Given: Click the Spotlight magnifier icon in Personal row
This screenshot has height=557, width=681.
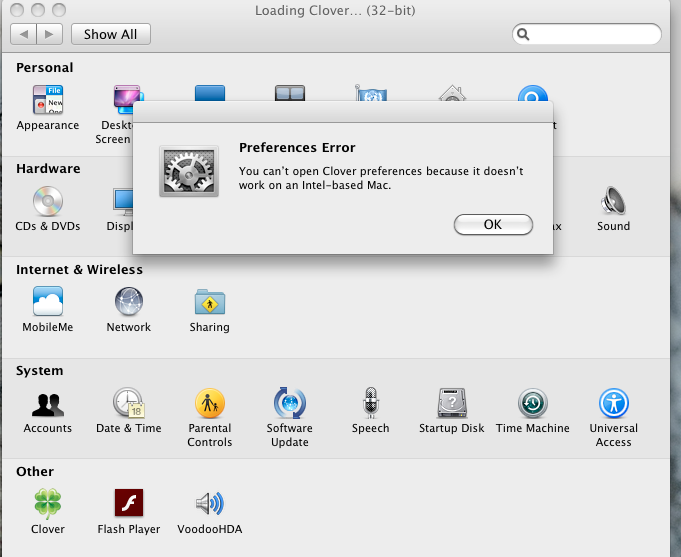Looking at the screenshot, I should click(532, 93).
